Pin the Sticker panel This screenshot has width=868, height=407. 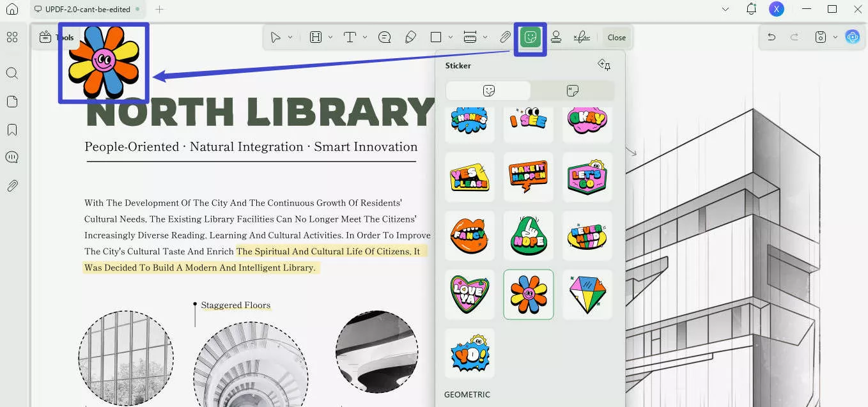coord(604,65)
